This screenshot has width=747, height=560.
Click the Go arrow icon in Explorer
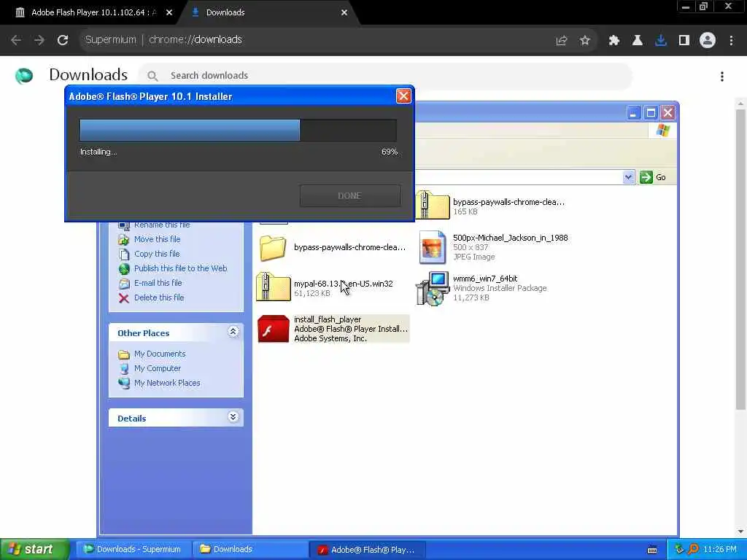click(646, 177)
